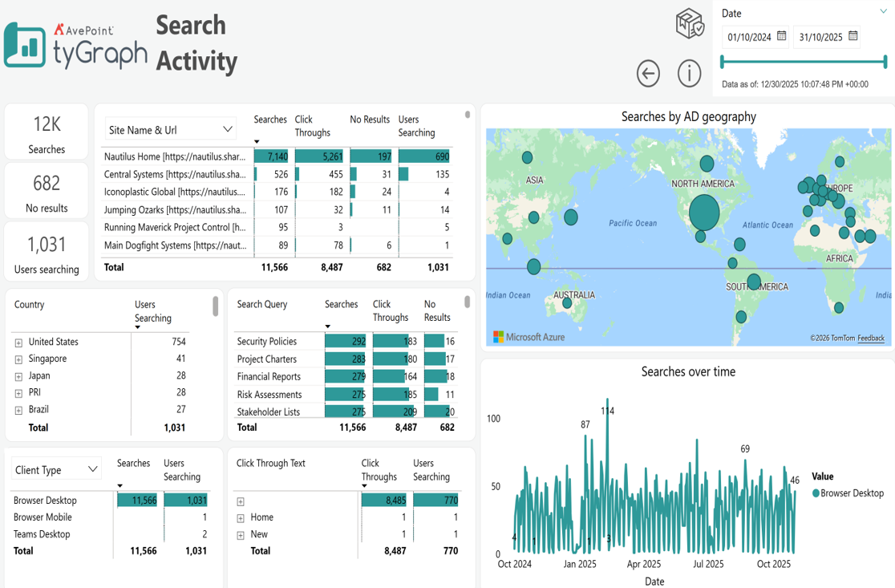Click the back arrow button

click(648, 74)
